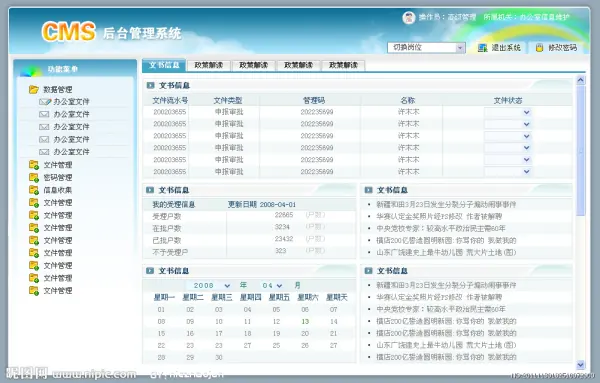
Task: Click the 文件类型 column header
Action: tap(228, 101)
